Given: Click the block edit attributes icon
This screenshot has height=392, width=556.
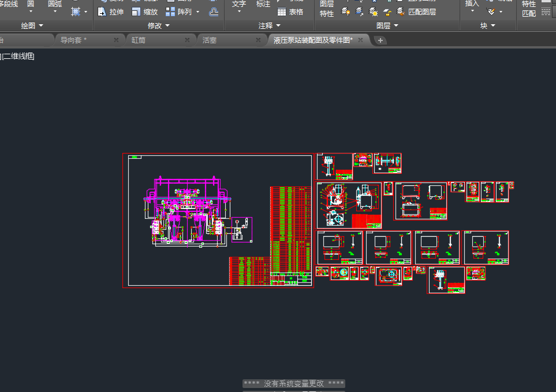Looking at the screenshot, I should pyautogui.click(x=491, y=12).
